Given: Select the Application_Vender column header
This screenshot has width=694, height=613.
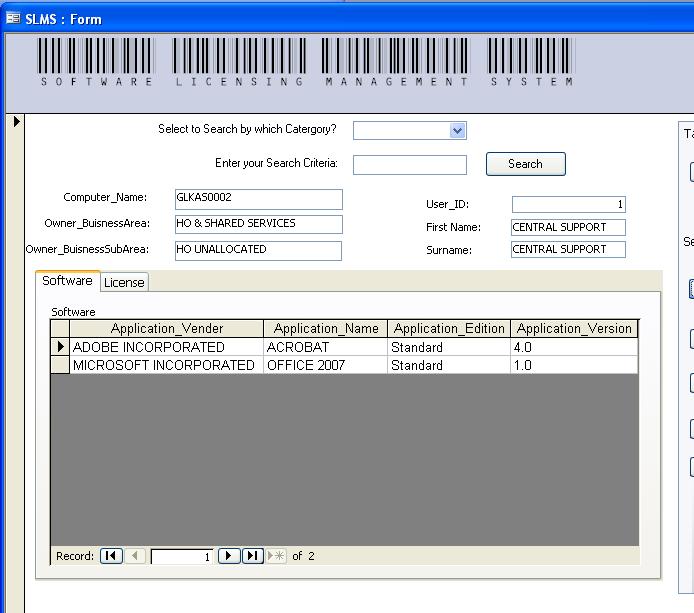Looking at the screenshot, I should (166, 328).
